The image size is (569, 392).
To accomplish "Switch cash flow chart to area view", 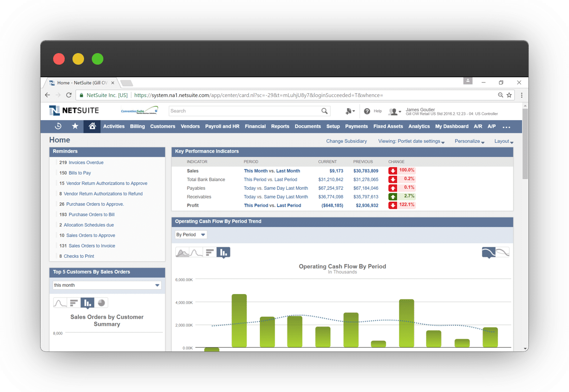I will (x=183, y=252).
